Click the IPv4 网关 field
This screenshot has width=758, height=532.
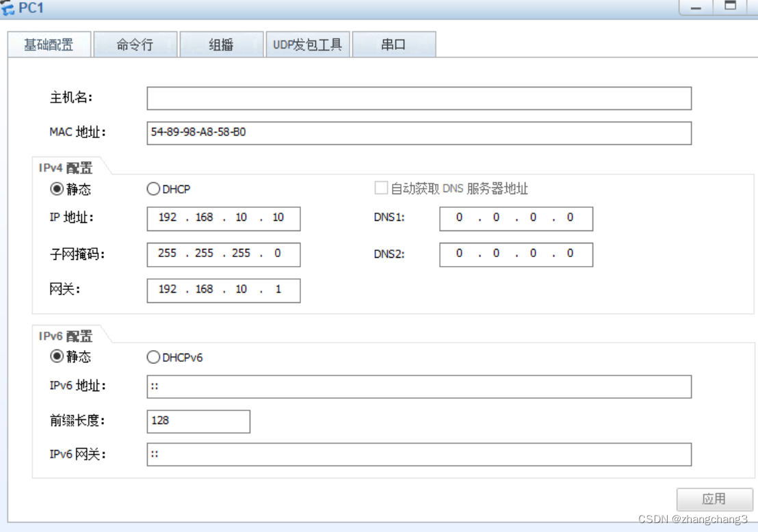223,290
